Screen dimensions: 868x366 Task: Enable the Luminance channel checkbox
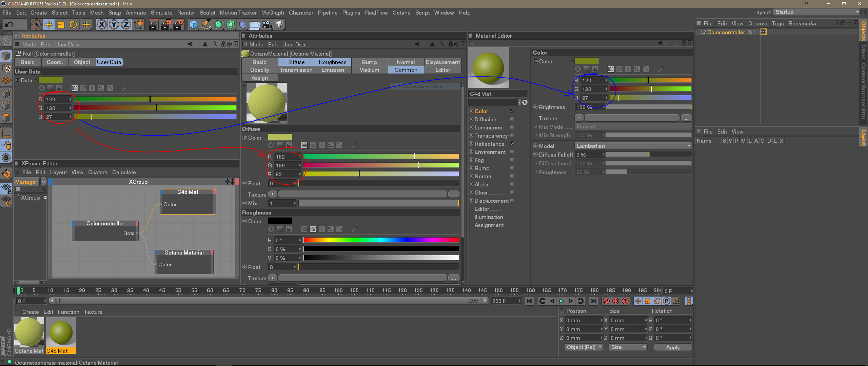coord(512,127)
